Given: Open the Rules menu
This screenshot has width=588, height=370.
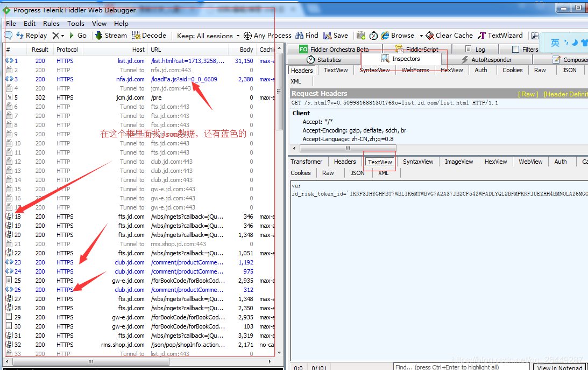Looking at the screenshot, I should (x=51, y=24).
